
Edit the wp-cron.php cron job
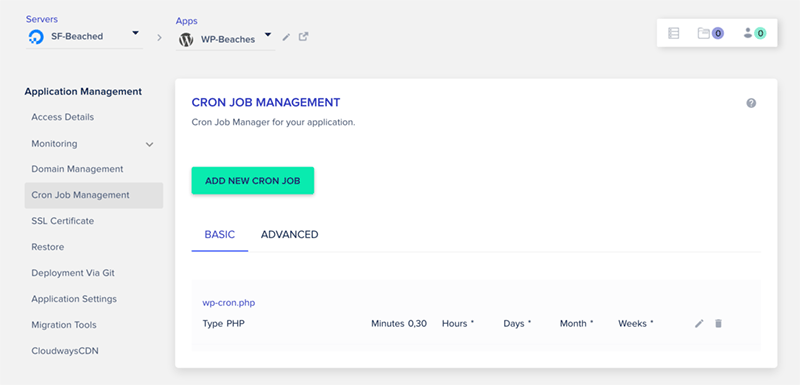tap(699, 323)
